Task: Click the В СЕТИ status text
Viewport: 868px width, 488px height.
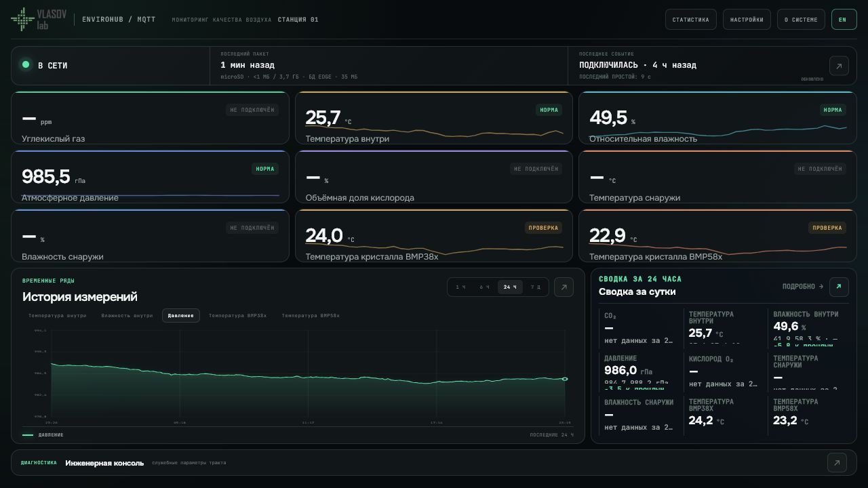Action: pyautogui.click(x=53, y=66)
